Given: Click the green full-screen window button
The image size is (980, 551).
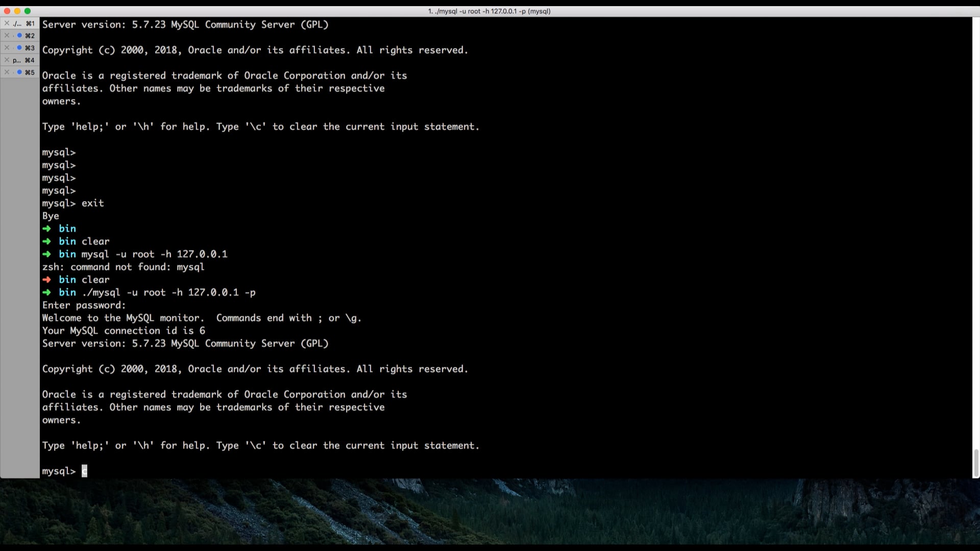Looking at the screenshot, I should tap(28, 11).
